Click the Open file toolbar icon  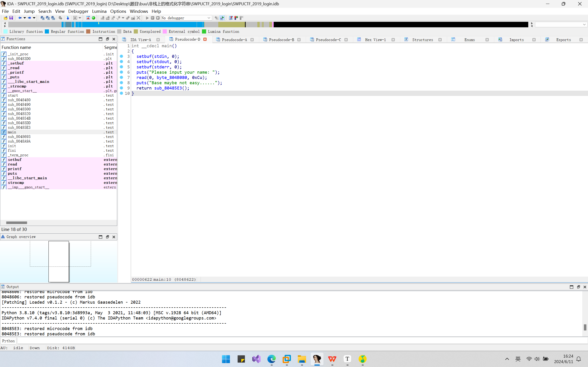tap(6, 18)
